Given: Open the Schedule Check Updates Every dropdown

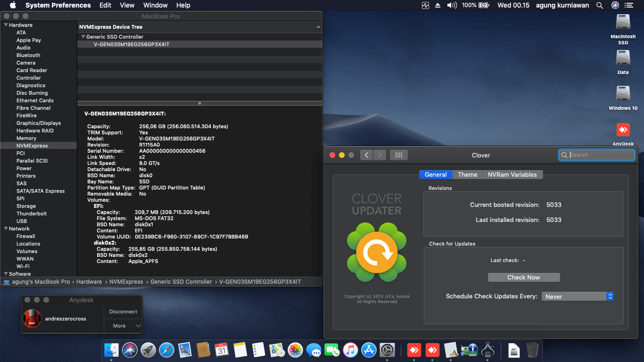Looking at the screenshot, I should (x=577, y=296).
